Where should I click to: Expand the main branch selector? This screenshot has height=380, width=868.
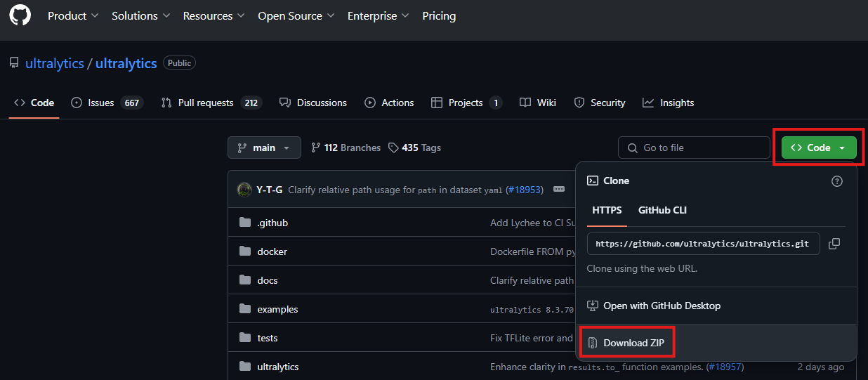[x=264, y=148]
